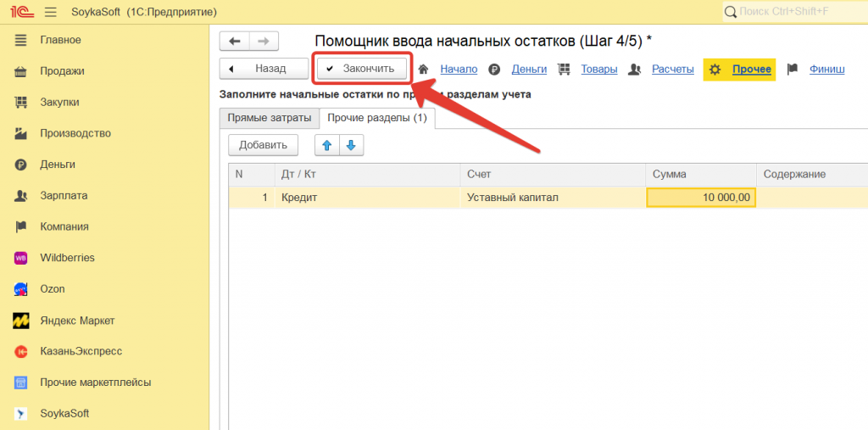Navigate back with left arrow button
The width and height of the screenshot is (868, 430).
tap(235, 41)
